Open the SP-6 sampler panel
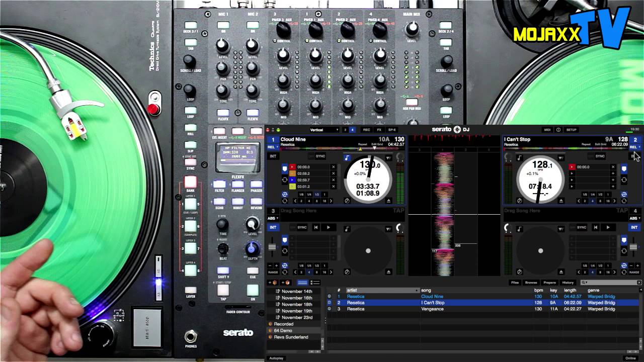Viewport: 644px width, 362px height. pyautogui.click(x=392, y=130)
